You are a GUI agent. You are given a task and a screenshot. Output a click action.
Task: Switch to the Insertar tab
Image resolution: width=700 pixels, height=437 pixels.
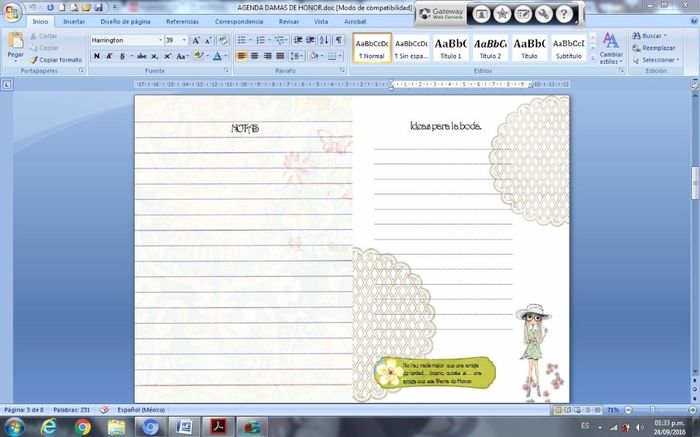tap(74, 21)
